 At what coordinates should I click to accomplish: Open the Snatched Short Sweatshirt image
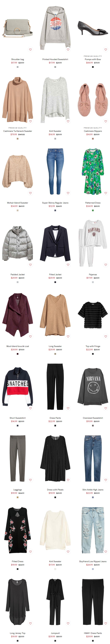point(17,387)
